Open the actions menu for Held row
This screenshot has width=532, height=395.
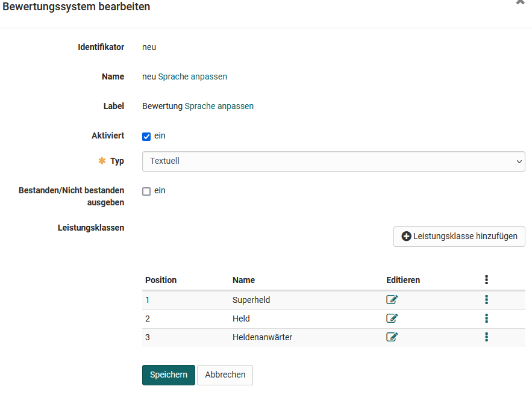pos(486,318)
